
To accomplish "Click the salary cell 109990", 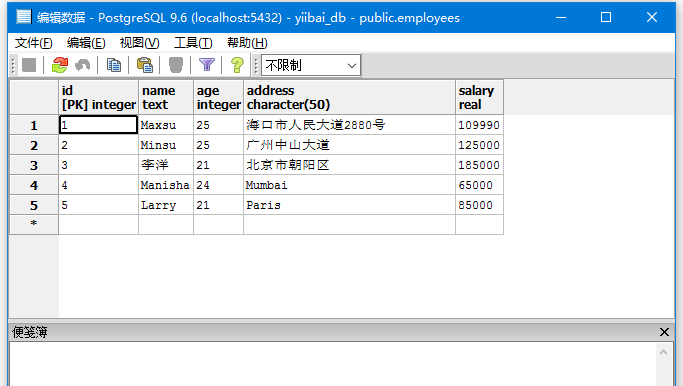I will pos(480,125).
